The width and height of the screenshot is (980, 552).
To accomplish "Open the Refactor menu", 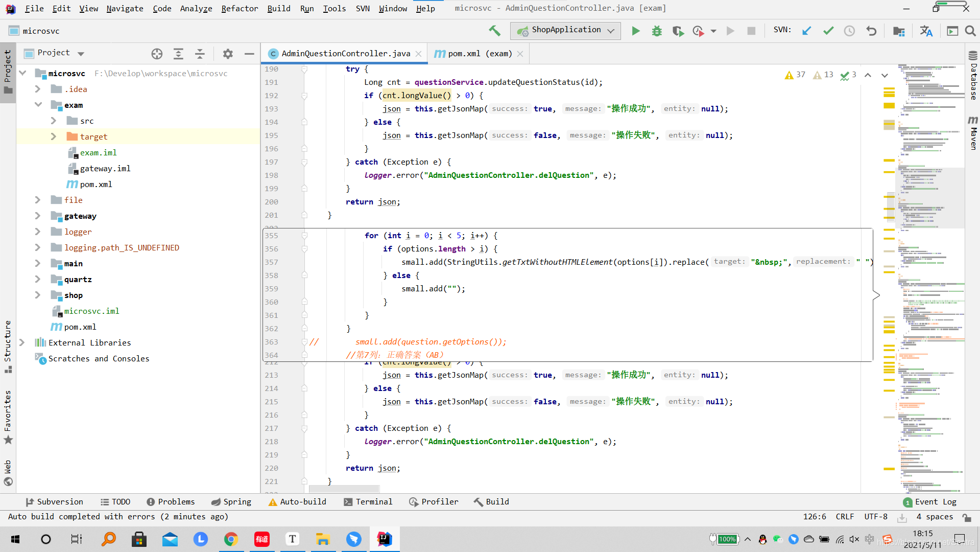I will tap(240, 8).
